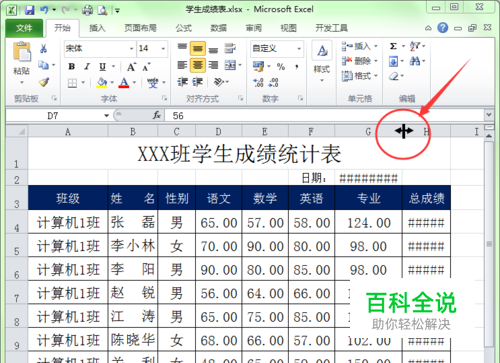
Task: Click the Find binoculars icon
Action: (x=415, y=61)
